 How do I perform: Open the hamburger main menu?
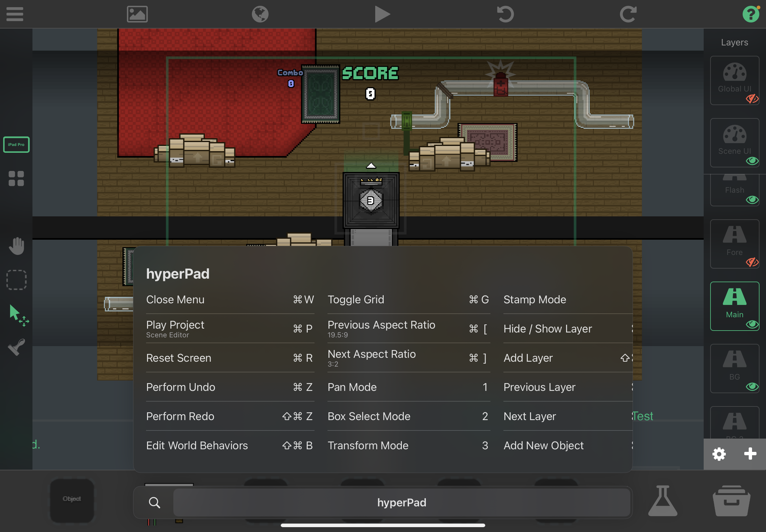tap(15, 14)
